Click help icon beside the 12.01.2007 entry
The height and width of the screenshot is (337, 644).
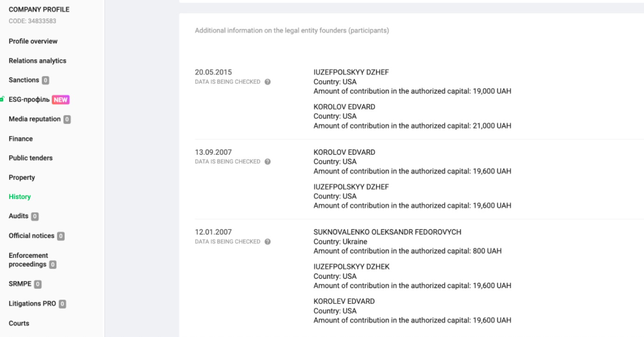pos(267,242)
